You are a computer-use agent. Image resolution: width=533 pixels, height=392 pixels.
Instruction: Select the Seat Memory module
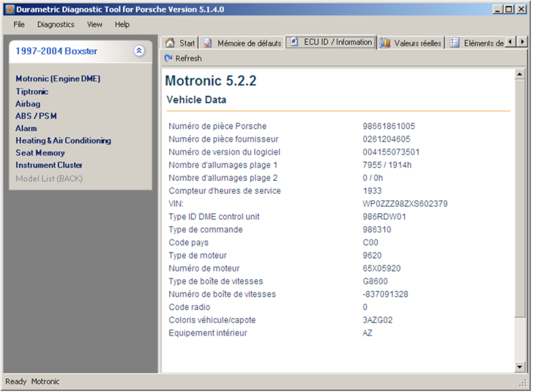pyautogui.click(x=40, y=153)
